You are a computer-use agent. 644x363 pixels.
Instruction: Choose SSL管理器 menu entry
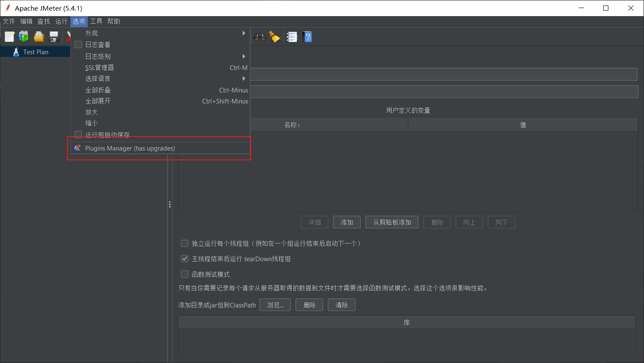(x=160, y=67)
